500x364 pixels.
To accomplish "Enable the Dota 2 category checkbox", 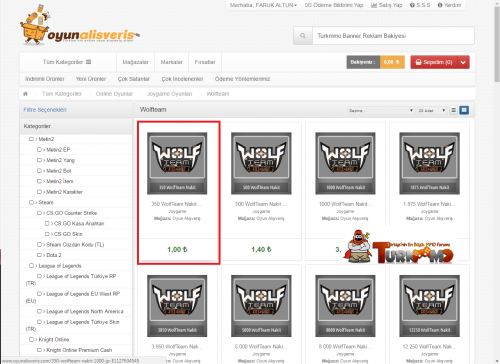I will (39, 255).
